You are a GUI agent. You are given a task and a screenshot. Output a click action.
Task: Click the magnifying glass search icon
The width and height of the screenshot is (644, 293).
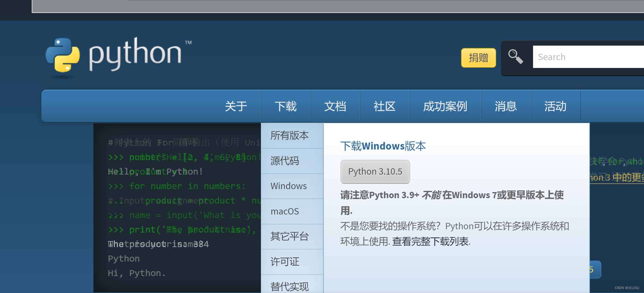coord(516,57)
